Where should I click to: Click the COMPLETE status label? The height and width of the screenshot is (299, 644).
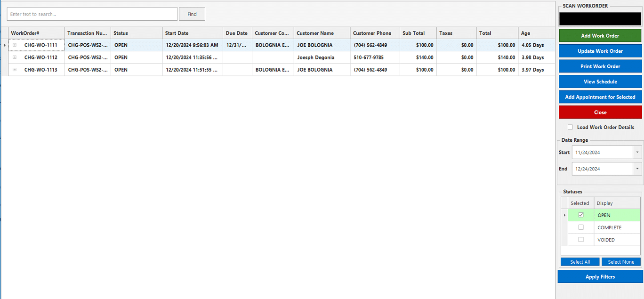[x=610, y=227]
